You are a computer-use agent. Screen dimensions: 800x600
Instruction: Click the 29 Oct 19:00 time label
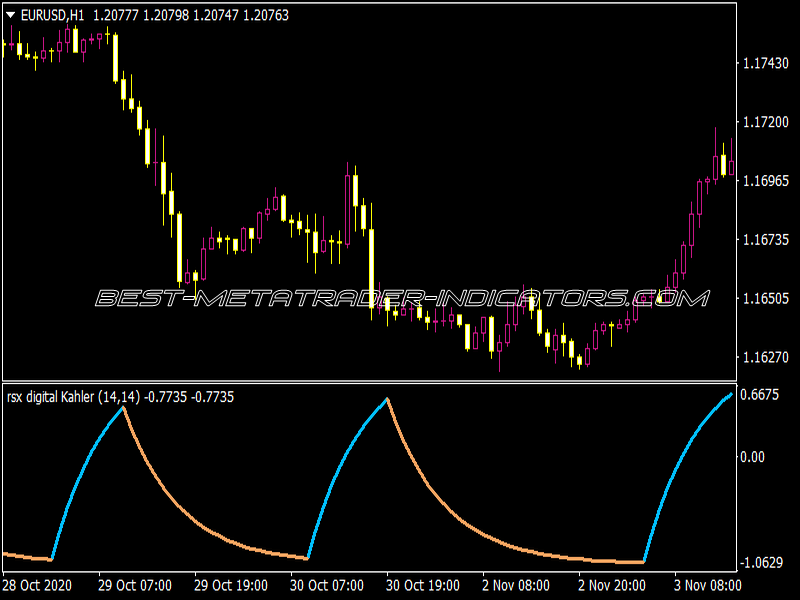(231, 585)
